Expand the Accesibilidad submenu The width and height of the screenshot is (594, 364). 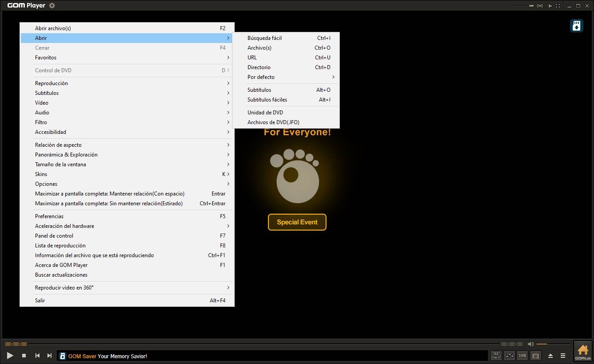click(127, 132)
